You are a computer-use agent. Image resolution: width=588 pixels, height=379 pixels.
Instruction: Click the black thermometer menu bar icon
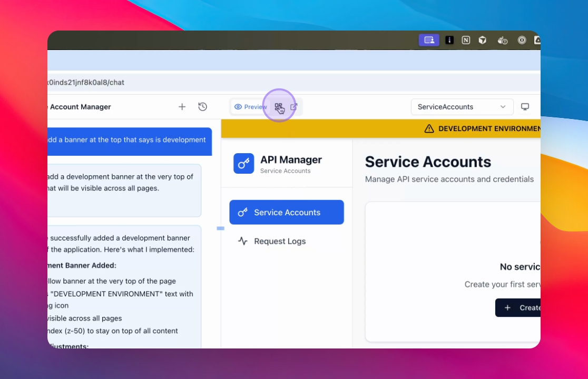click(x=449, y=40)
